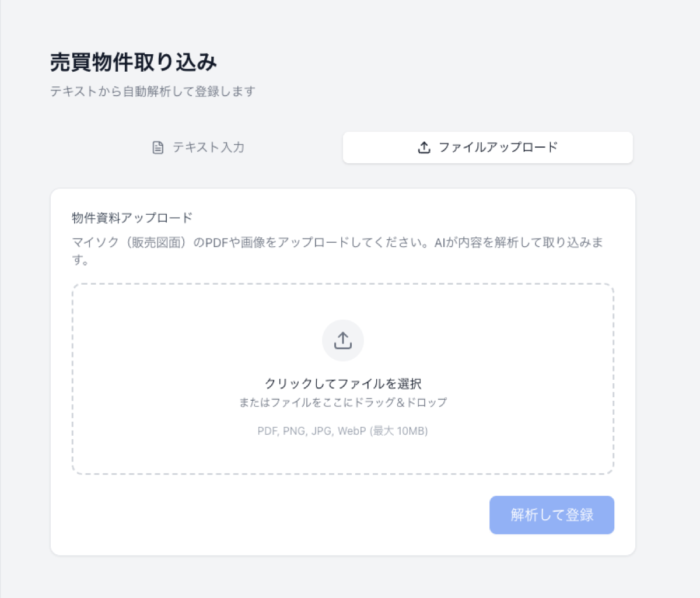Click the クリックしてファイルを選択 text
The width and height of the screenshot is (700, 598).
[x=343, y=384]
